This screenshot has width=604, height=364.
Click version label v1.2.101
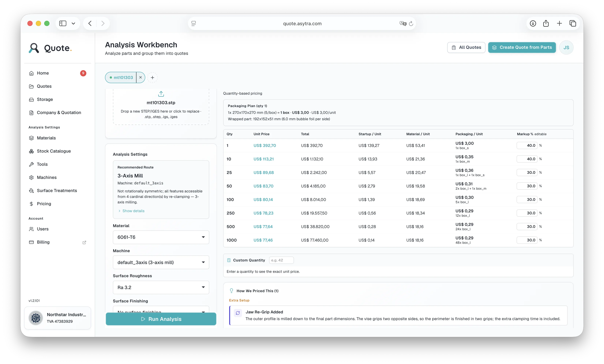pos(34,301)
